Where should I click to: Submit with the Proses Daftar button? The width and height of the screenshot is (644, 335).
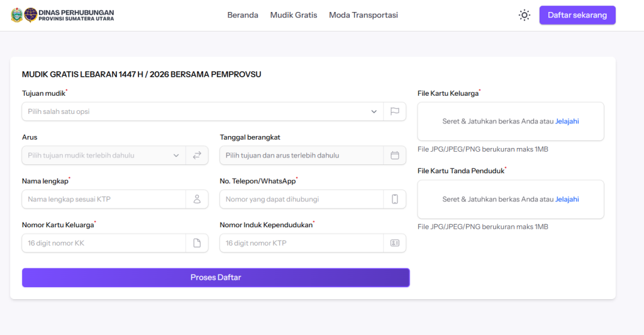(216, 278)
